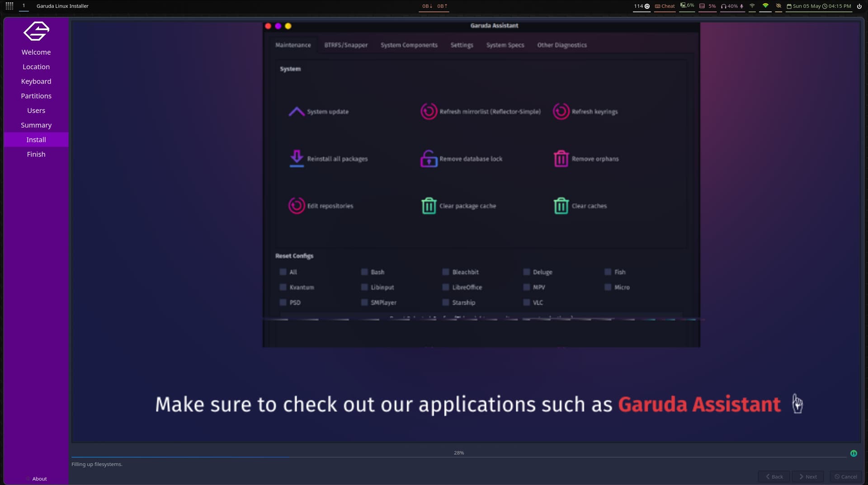Image resolution: width=868 pixels, height=485 pixels.
Task: Click the crossed-out eye icon in top bar
Action: pos(778,6)
